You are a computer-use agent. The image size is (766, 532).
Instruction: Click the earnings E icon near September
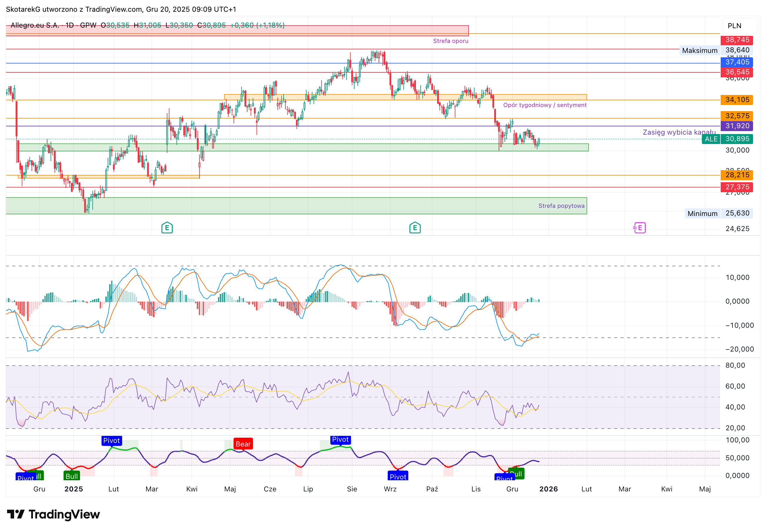pyautogui.click(x=415, y=228)
